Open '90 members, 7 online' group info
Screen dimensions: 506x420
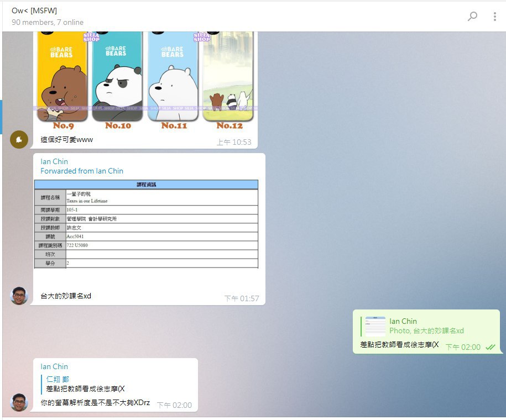pos(48,22)
